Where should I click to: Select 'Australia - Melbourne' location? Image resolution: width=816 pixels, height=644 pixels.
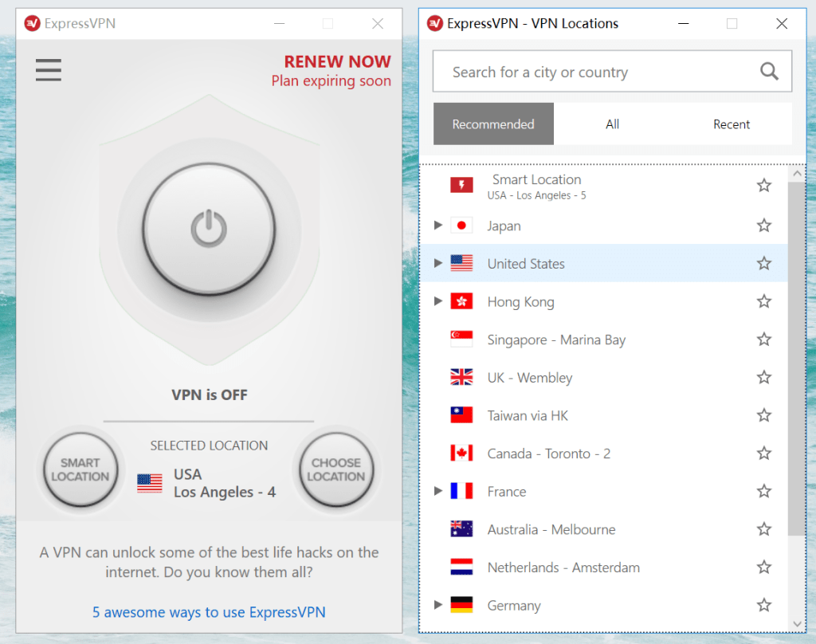pos(551,529)
